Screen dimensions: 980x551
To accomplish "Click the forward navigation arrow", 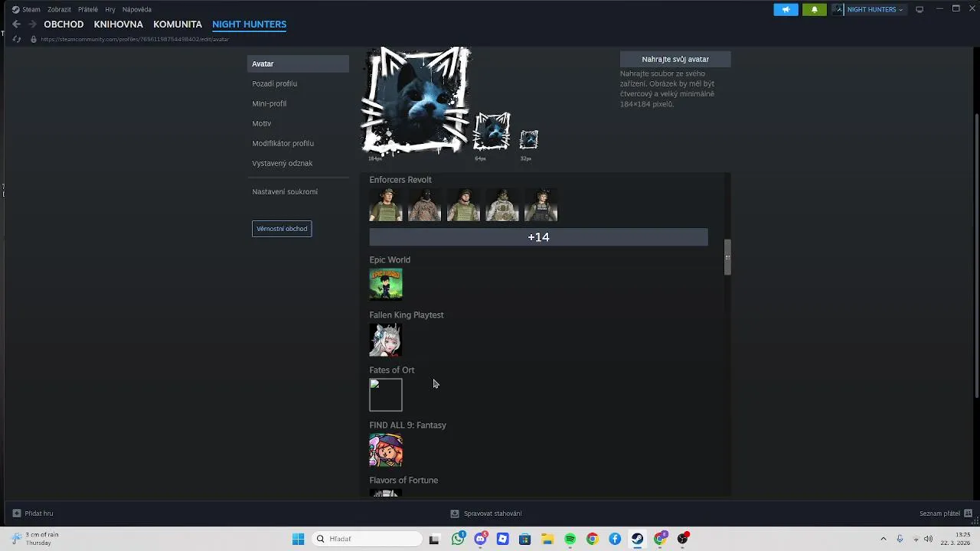I will [x=32, y=24].
